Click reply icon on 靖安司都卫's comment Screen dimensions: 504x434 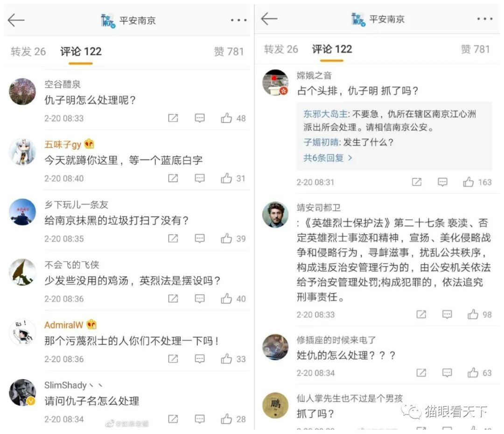point(447,314)
